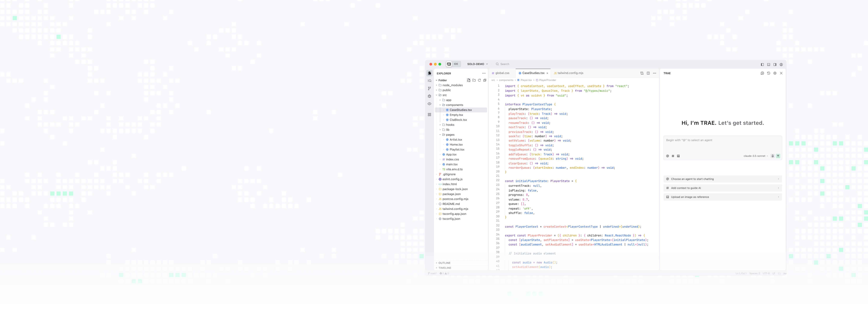Image resolution: width=868 pixels, height=335 pixels.
Task: Click the split editor icon
Action: tap(648, 73)
